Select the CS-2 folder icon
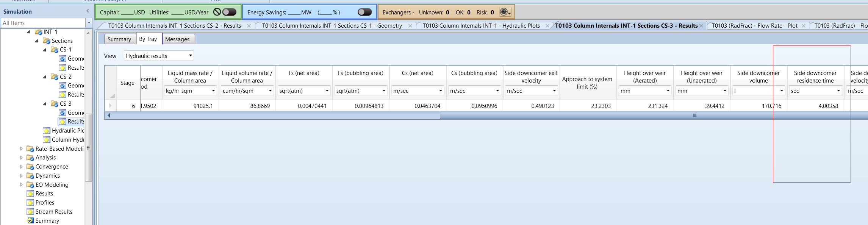 pyautogui.click(x=55, y=77)
